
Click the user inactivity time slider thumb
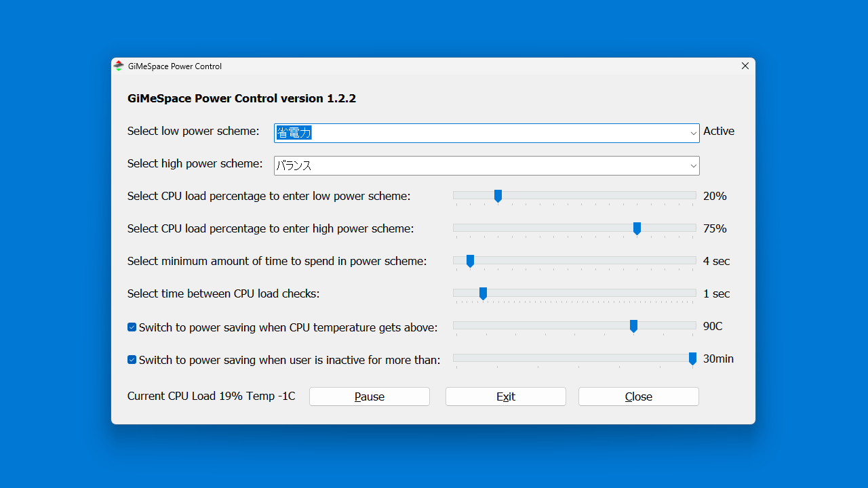(x=692, y=359)
